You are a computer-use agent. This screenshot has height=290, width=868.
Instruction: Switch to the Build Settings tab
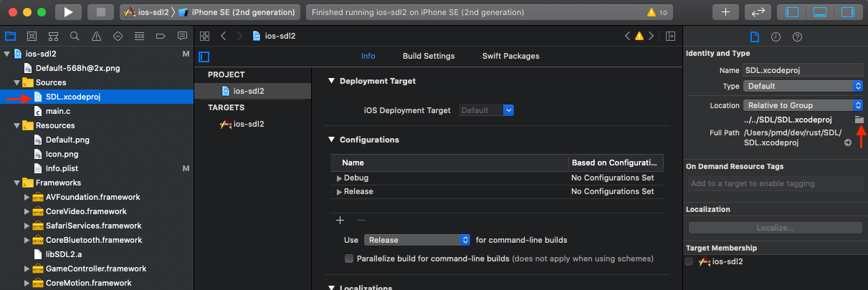coord(428,56)
